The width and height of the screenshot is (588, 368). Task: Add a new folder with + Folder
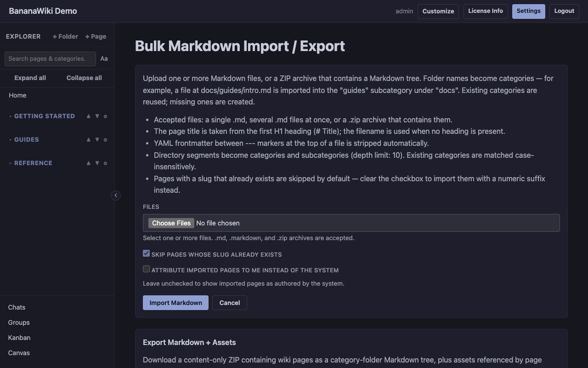[65, 36]
